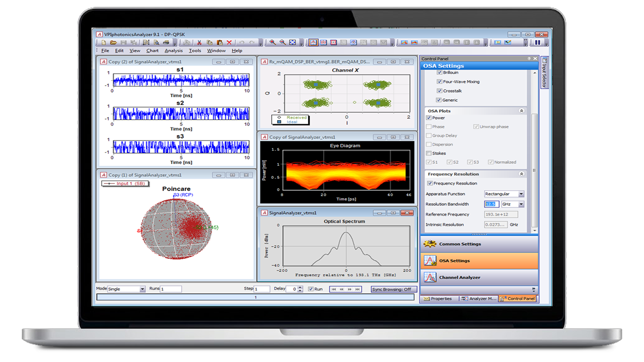Click the zoom in magnifier icon

tap(272, 42)
